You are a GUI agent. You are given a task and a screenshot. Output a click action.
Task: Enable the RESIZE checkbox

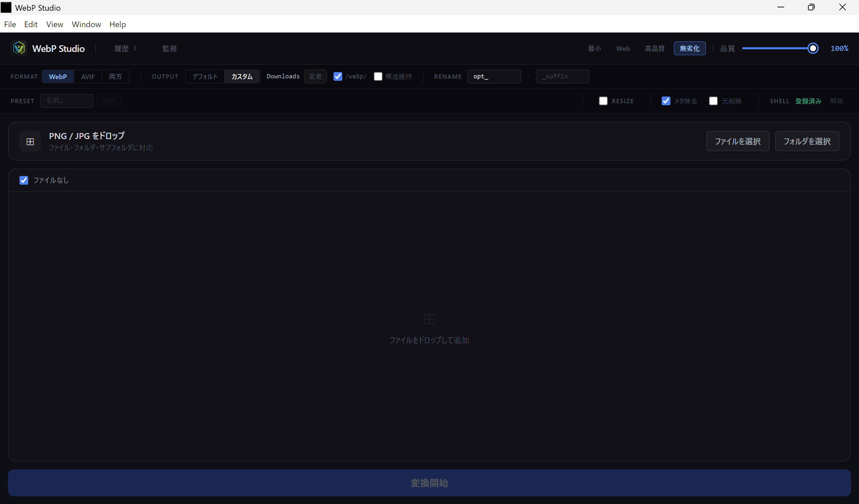click(x=603, y=101)
